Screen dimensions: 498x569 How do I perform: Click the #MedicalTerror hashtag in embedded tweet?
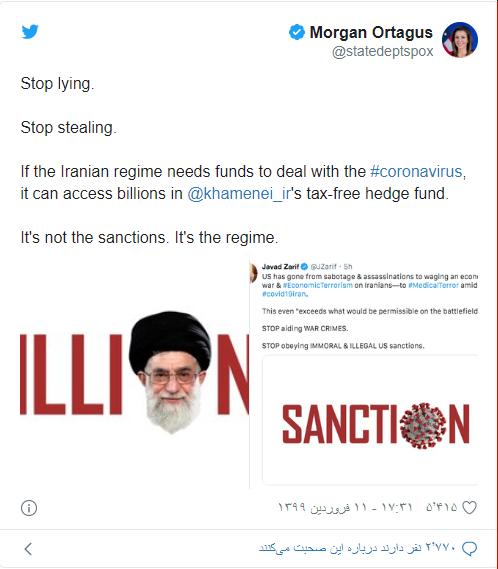pyautogui.click(x=433, y=285)
